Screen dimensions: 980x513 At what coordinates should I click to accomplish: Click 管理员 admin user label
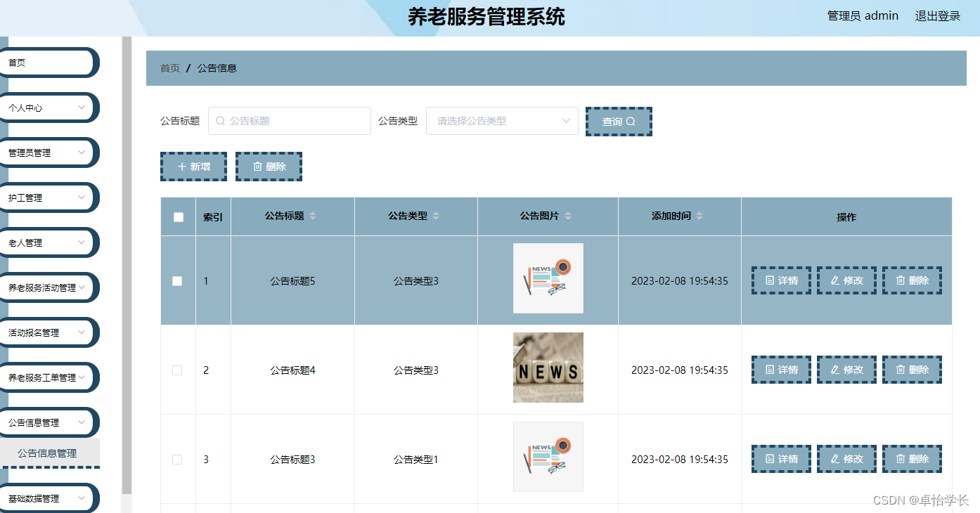click(x=863, y=16)
